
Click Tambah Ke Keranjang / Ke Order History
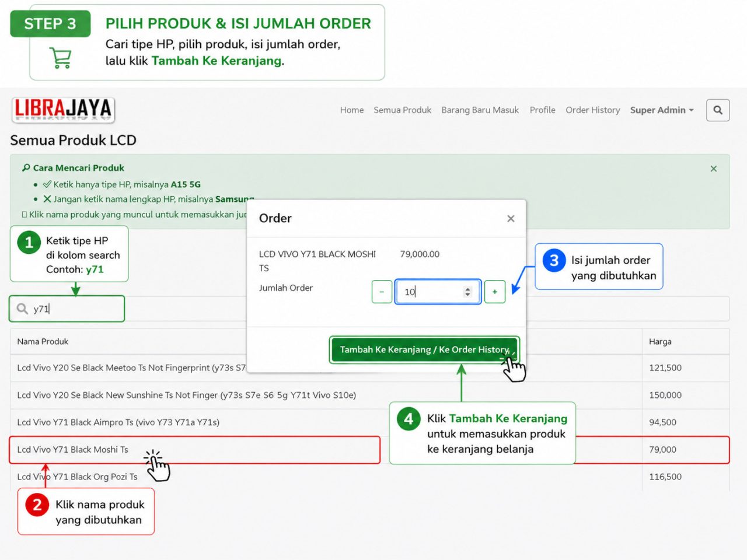pos(424,349)
